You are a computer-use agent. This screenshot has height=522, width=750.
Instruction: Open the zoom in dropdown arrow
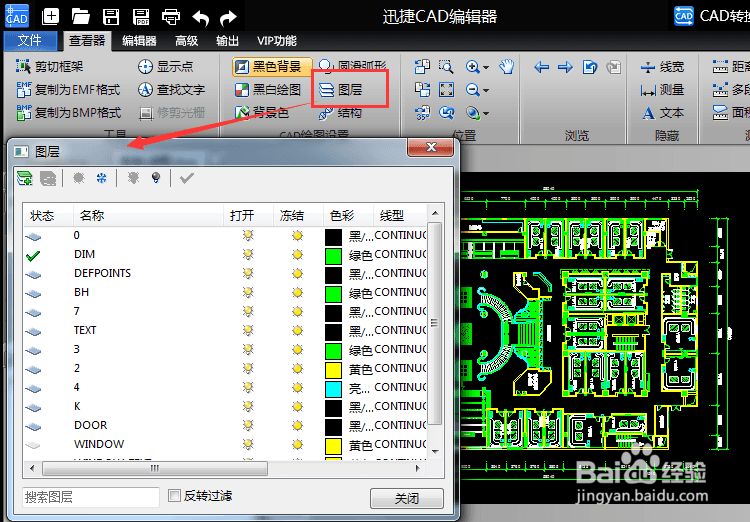click(486, 67)
